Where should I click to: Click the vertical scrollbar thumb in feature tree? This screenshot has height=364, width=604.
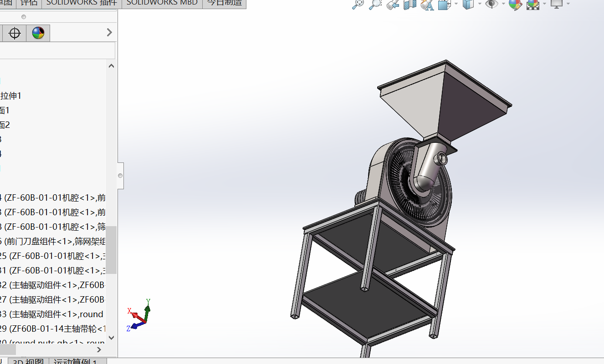(111, 250)
